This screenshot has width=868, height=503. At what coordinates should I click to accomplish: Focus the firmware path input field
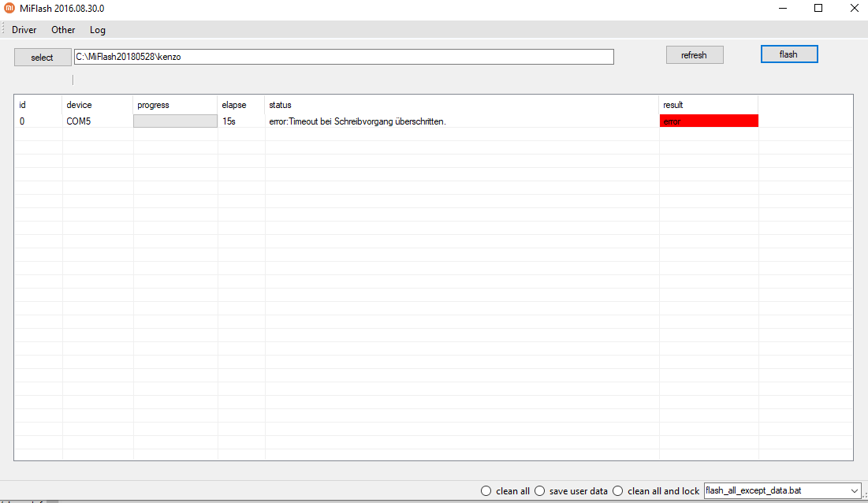344,57
